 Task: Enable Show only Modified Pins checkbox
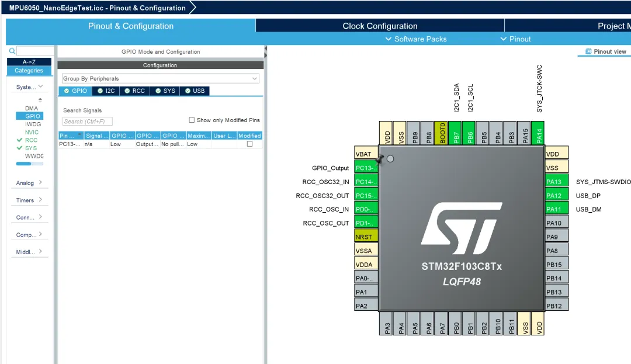pos(192,120)
